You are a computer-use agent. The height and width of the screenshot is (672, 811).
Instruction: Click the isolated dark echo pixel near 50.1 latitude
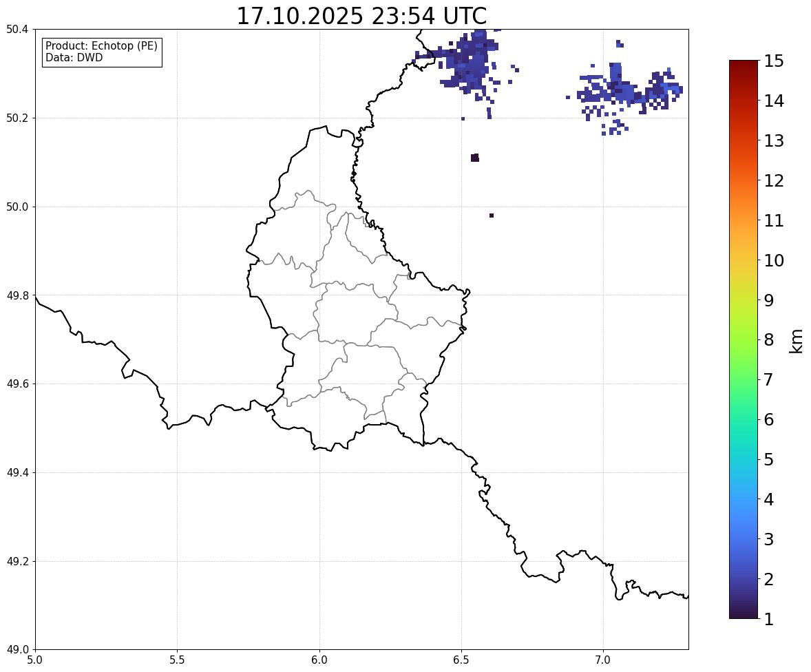tap(475, 158)
